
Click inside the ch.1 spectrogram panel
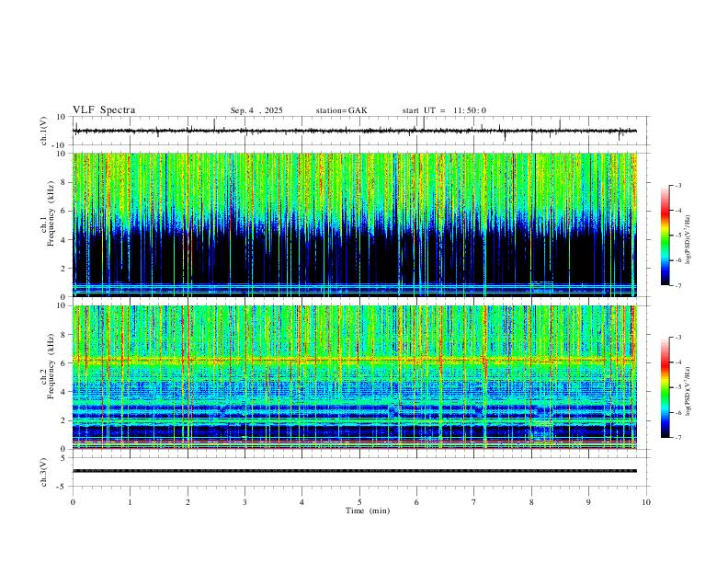pos(355,224)
